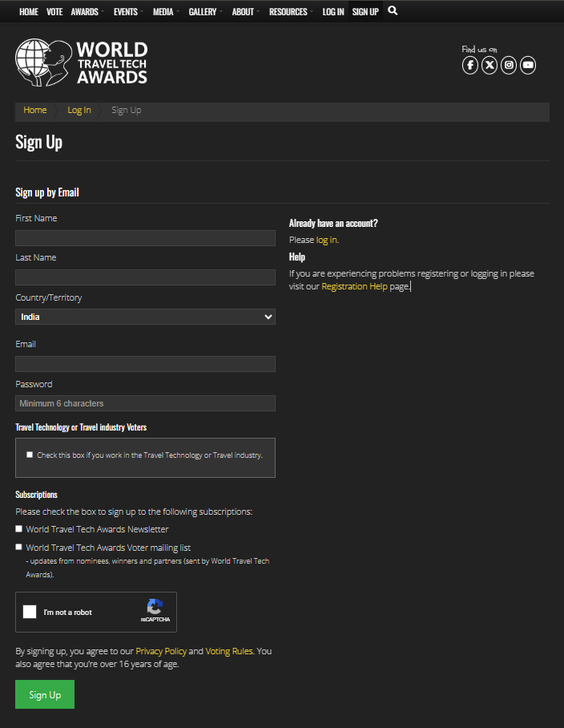Focus the Password field with Minimum 6 characters
The image size is (564, 728).
(145, 403)
